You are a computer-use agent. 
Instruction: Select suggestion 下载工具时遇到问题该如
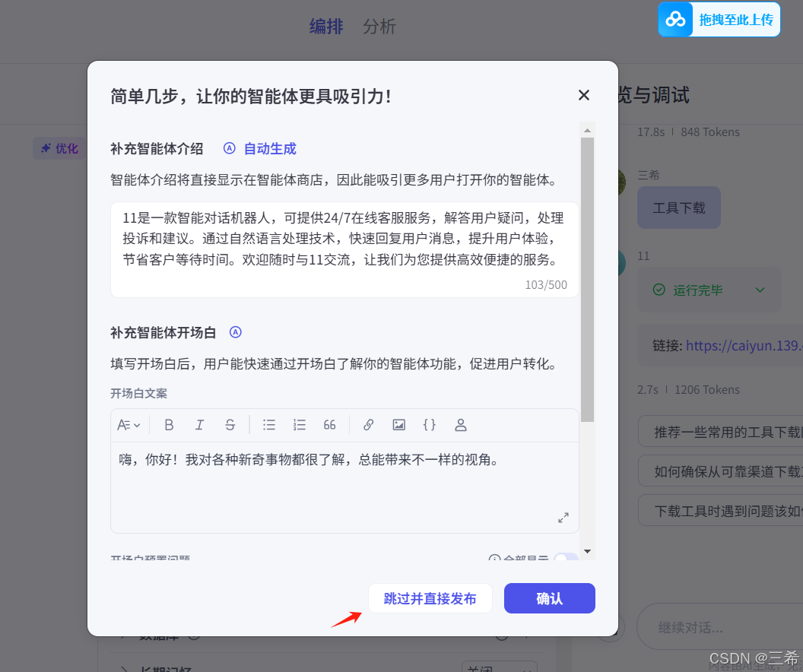click(x=721, y=510)
